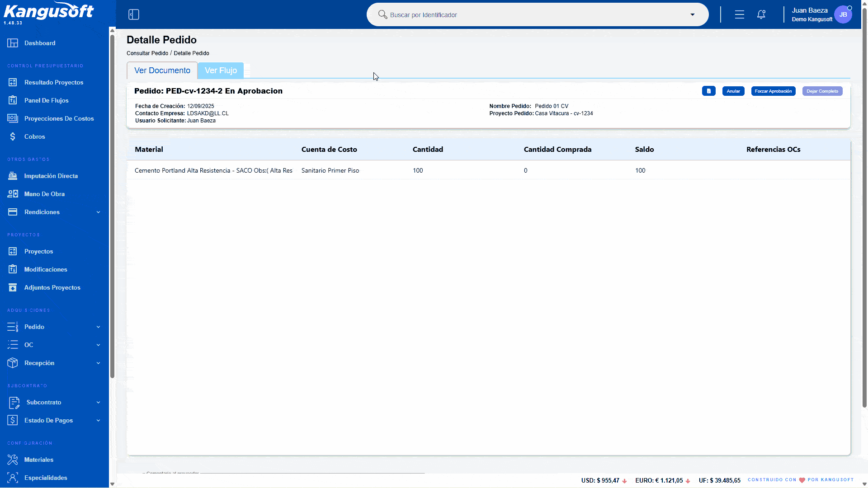Switch to the Ver Flujo tab
This screenshot has height=488, width=868.
[221, 70]
